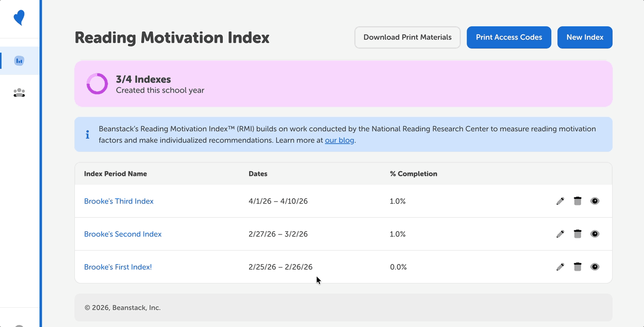View Brooke's Second Index via eye icon
The width and height of the screenshot is (644, 327).
coord(595,234)
